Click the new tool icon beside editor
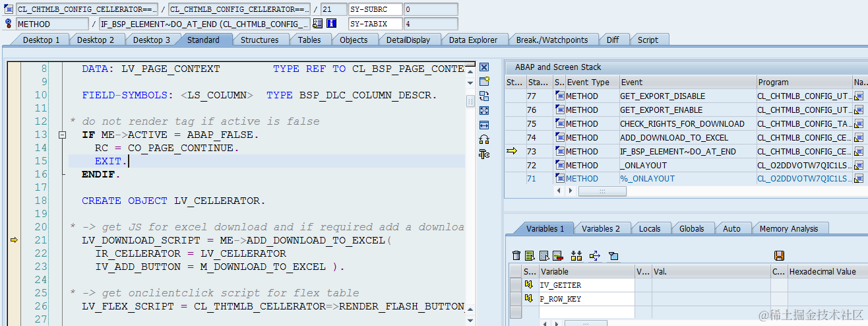 click(484, 82)
